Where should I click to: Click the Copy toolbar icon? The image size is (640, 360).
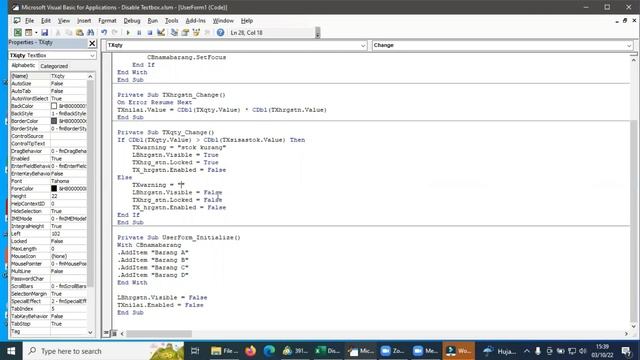[x=69, y=33]
